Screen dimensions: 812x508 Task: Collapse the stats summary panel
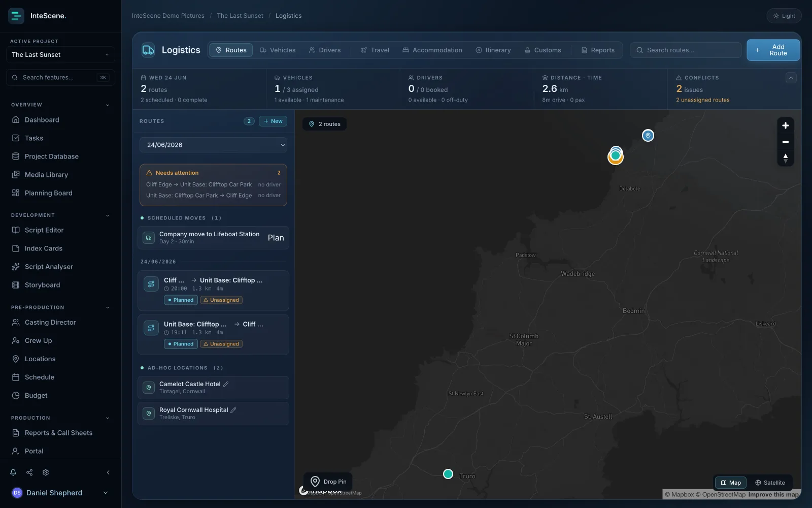coord(791,78)
